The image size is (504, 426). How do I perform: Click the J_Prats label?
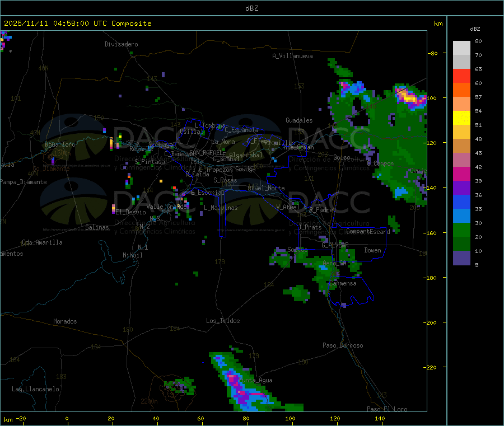click(310, 227)
